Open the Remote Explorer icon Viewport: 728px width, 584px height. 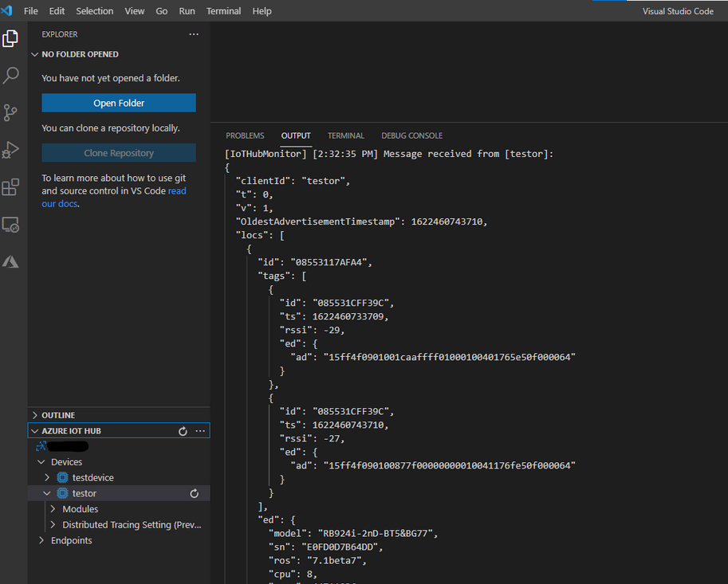pyautogui.click(x=11, y=225)
